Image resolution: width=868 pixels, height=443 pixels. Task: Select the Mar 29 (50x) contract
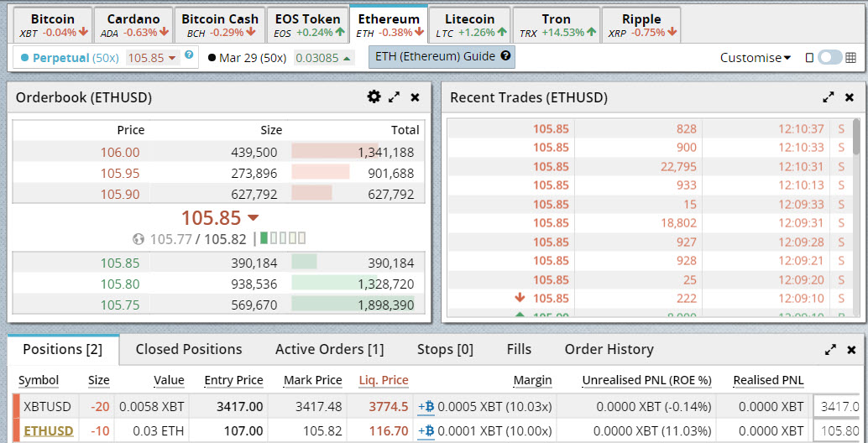(247, 58)
